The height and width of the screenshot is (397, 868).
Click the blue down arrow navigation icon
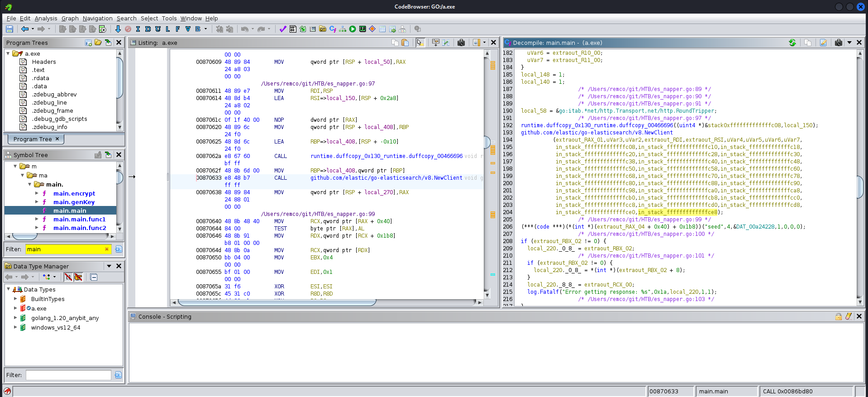pyautogui.click(x=118, y=29)
